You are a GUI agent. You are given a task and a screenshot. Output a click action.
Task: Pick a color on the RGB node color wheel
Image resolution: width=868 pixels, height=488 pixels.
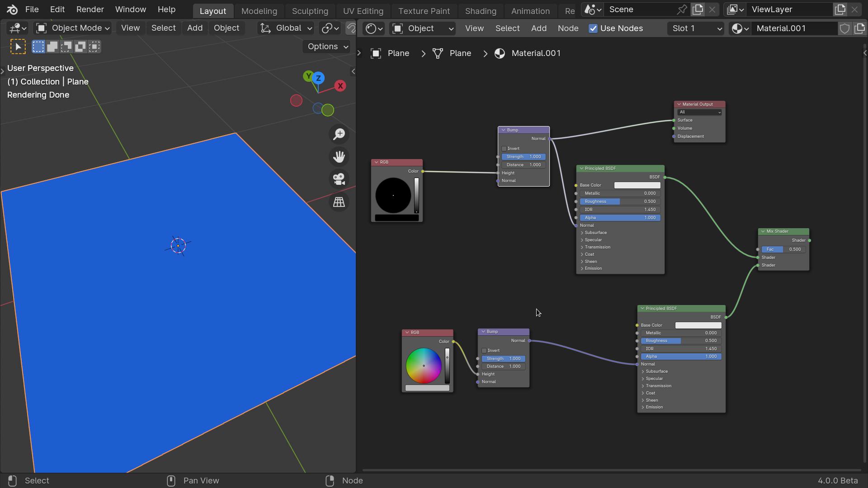tap(424, 366)
